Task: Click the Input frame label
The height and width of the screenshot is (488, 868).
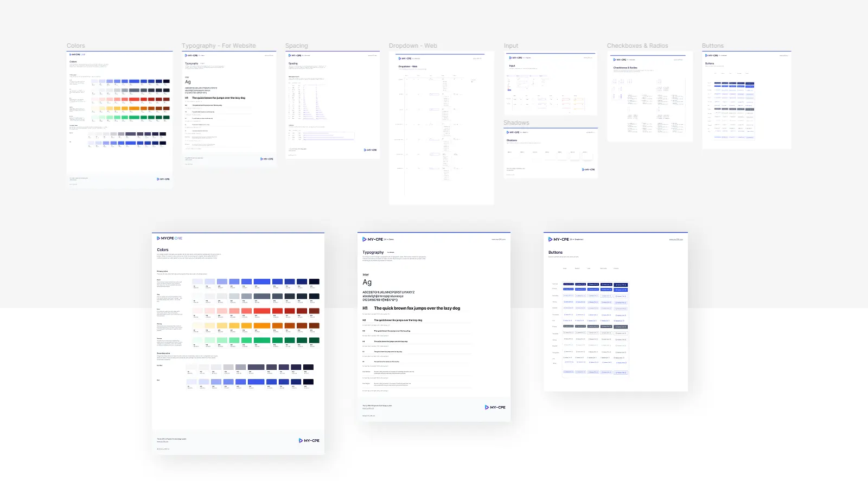Action: [511, 46]
